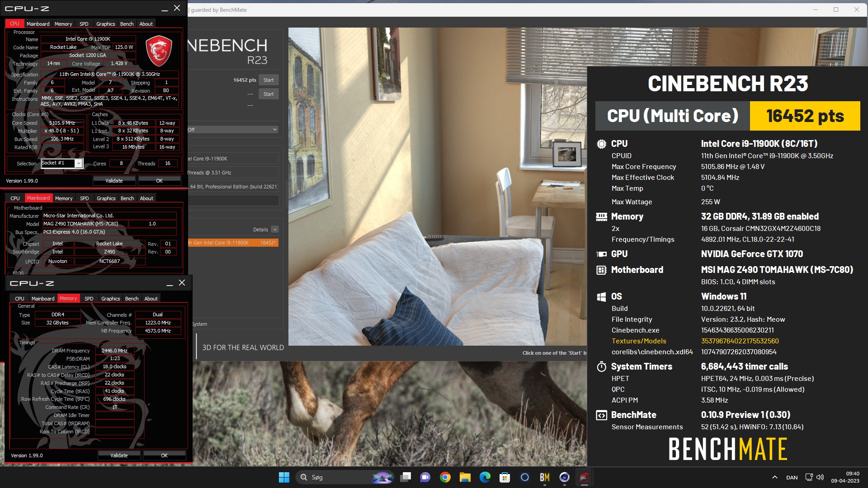Switch to CPU-Z via its taskbar icon

tap(584, 477)
